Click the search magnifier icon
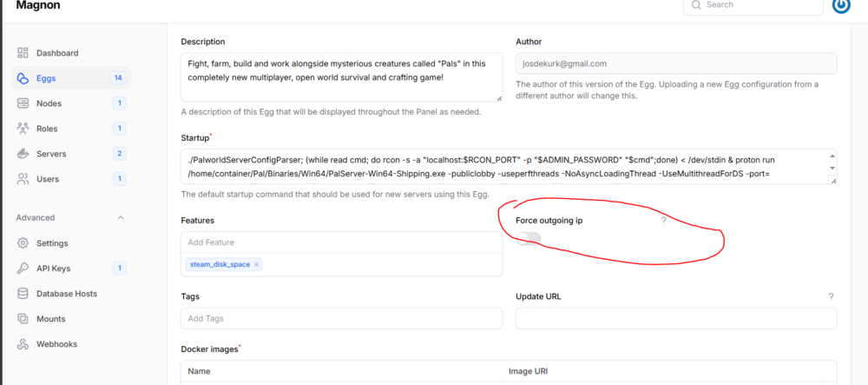 tap(696, 5)
